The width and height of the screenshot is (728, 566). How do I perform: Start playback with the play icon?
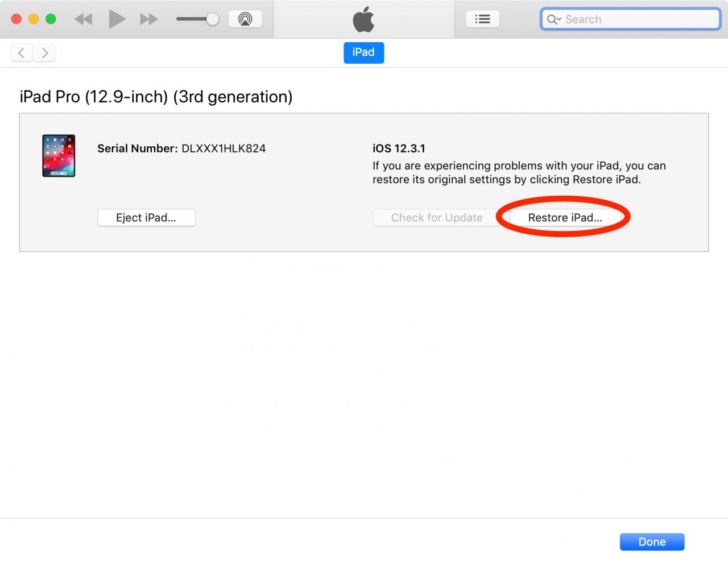[x=117, y=19]
